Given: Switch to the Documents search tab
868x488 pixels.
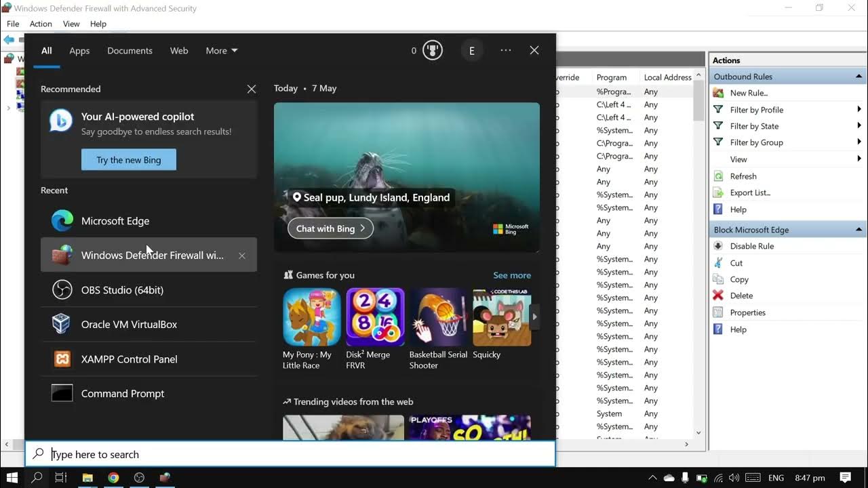Looking at the screenshot, I should click(130, 51).
